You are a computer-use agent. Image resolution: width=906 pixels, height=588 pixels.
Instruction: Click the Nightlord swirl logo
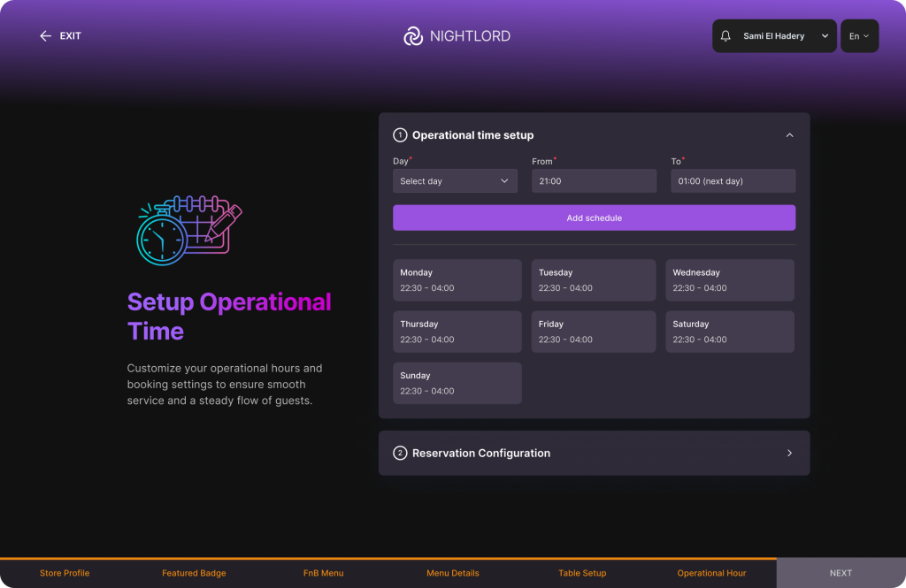point(413,36)
